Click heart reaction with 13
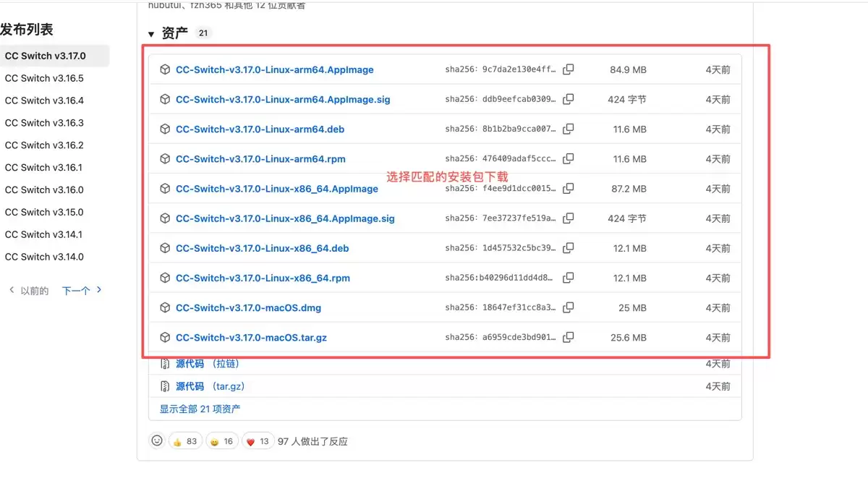The width and height of the screenshot is (868, 481). [x=258, y=441]
